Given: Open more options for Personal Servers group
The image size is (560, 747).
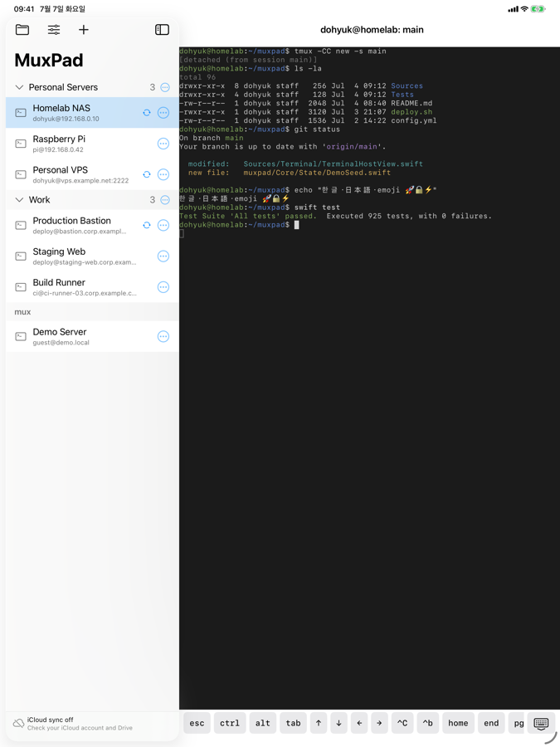Looking at the screenshot, I should [165, 87].
